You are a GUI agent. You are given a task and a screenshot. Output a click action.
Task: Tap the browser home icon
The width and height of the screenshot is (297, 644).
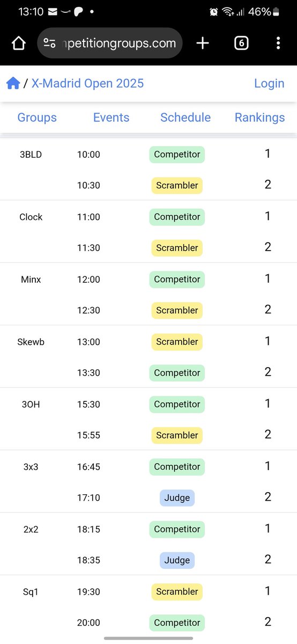18,43
